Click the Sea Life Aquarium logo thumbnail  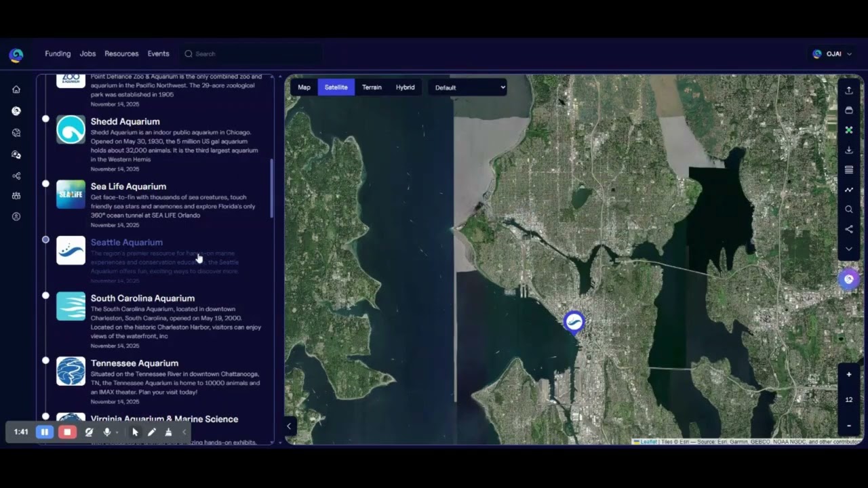pos(71,195)
